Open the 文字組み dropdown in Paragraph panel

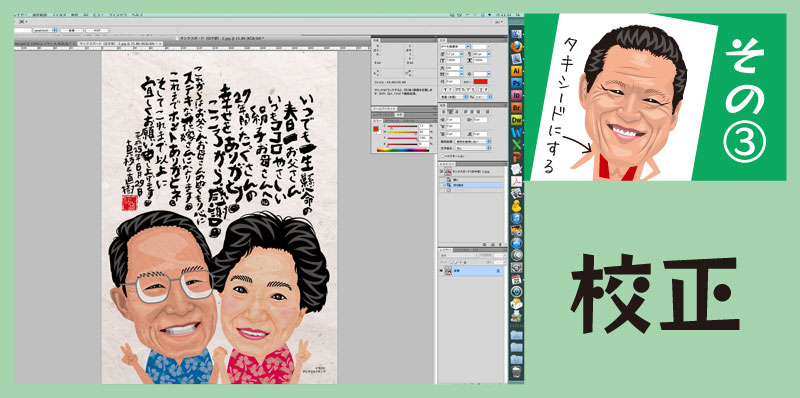click(x=474, y=148)
